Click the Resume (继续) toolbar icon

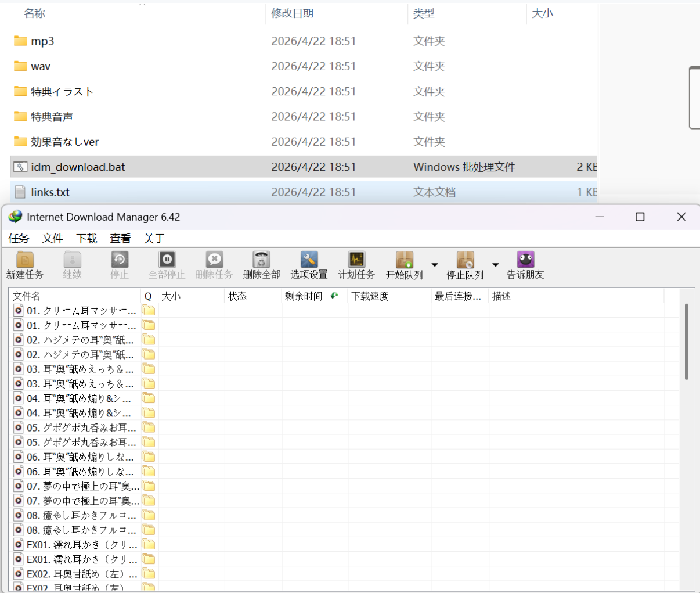coord(72,265)
